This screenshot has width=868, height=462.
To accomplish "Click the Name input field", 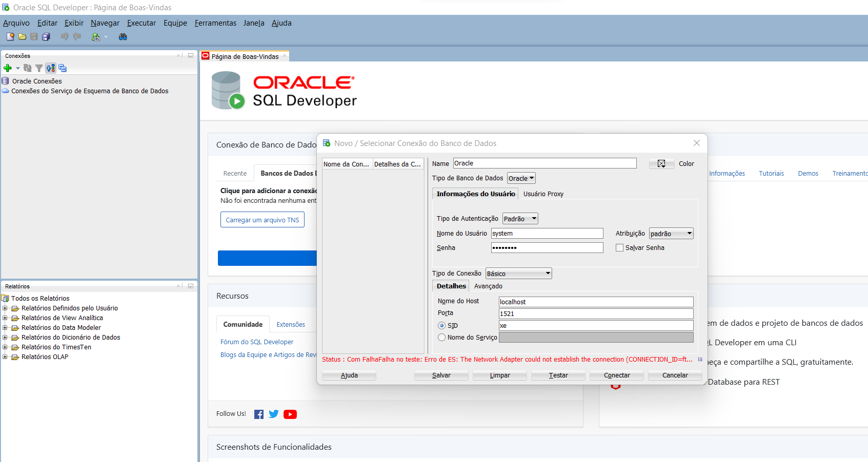I will 545,163.
